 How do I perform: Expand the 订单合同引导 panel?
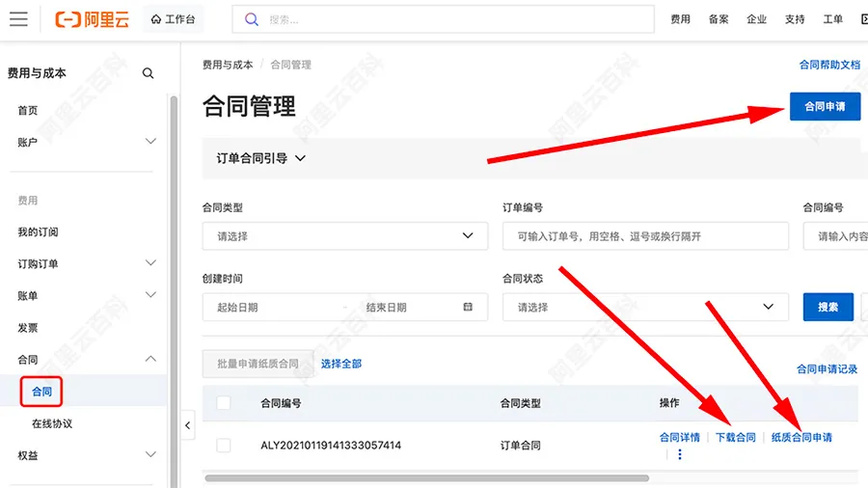[x=260, y=158]
